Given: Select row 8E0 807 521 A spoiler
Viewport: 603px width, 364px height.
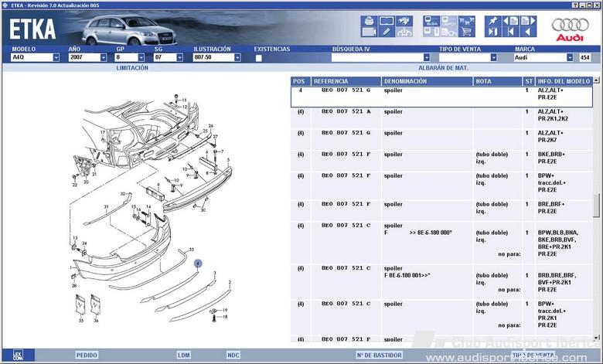Looking at the screenshot, I should pos(441,118).
